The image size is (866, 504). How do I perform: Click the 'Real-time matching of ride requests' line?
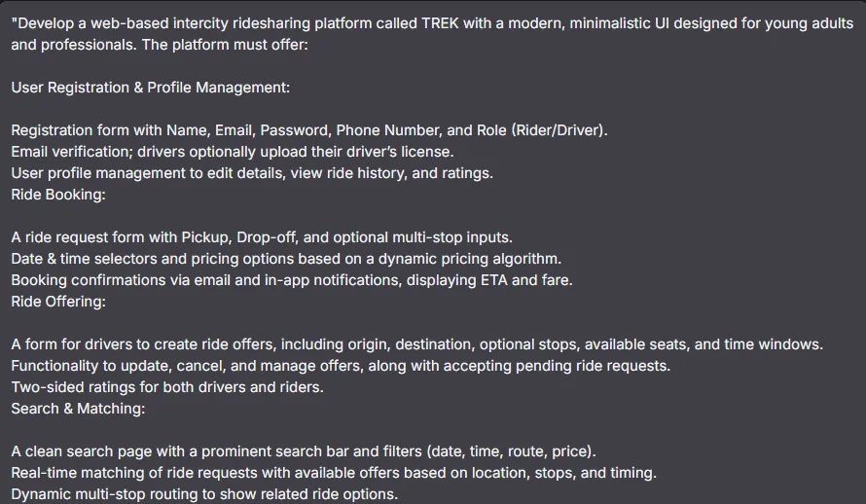tap(334, 473)
